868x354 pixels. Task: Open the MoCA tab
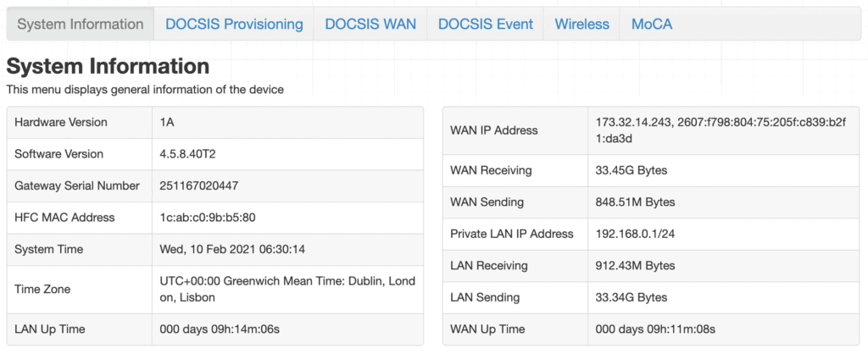652,25
